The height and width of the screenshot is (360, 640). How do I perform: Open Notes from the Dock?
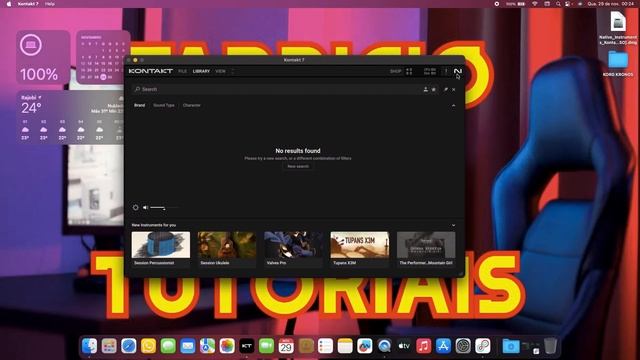tap(345, 346)
